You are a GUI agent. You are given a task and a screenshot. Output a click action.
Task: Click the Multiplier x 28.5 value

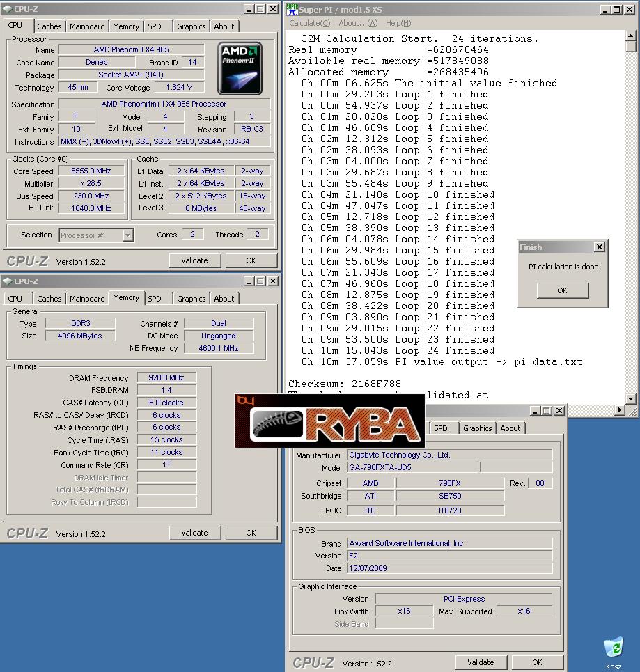pos(91,183)
